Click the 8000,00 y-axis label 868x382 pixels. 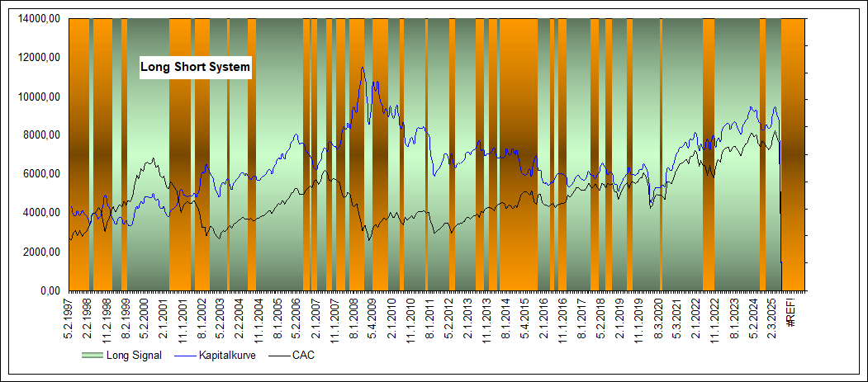[x=43, y=135]
